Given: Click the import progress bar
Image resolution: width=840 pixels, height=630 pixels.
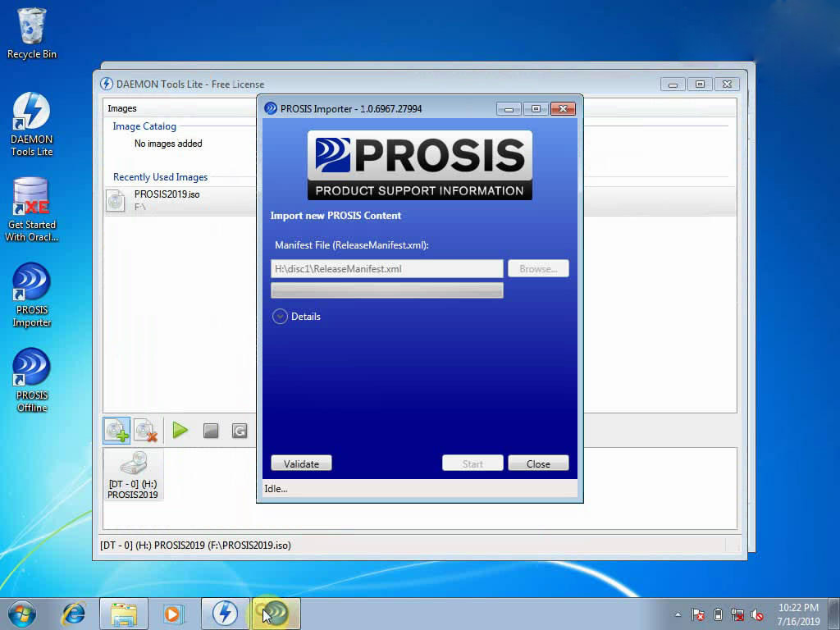Looking at the screenshot, I should click(386, 290).
